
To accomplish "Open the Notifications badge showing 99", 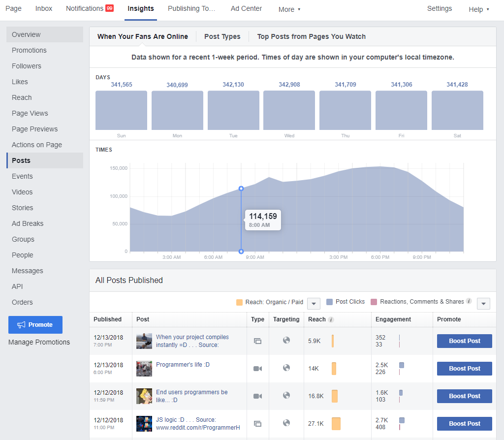I will click(x=110, y=8).
